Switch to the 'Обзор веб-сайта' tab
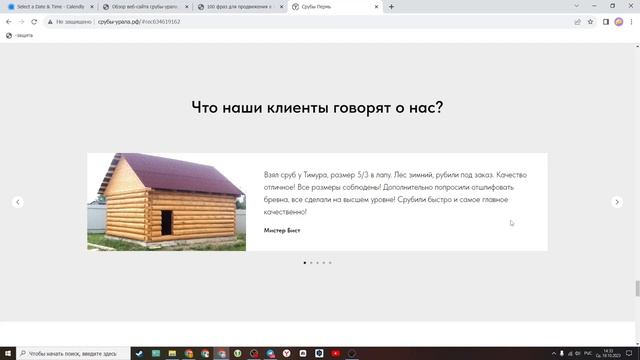Image resolution: width=640 pixels, height=360 pixels. (x=145, y=7)
